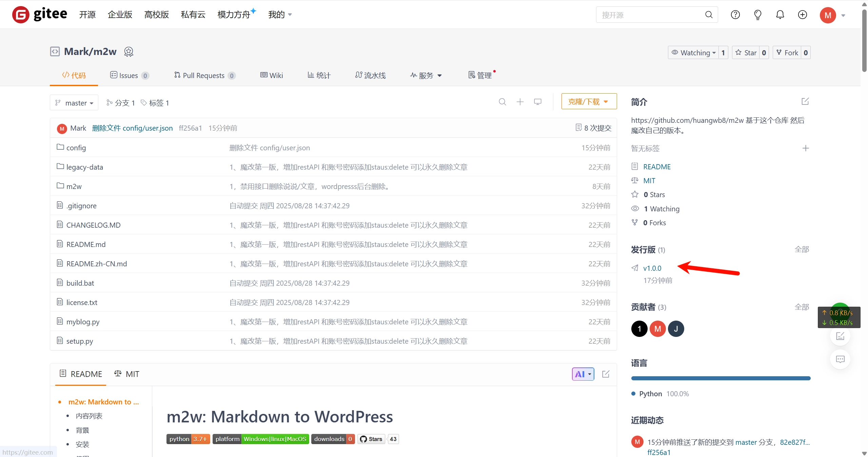The width and height of the screenshot is (868, 457).
Task: Switch to the Issues tab
Action: click(130, 75)
